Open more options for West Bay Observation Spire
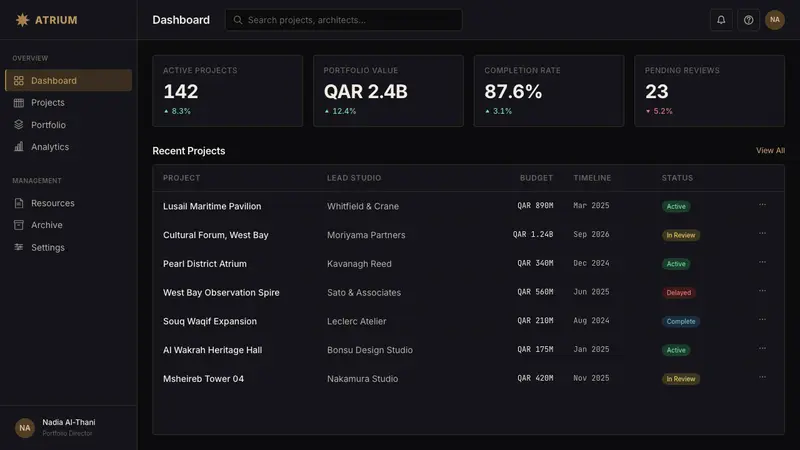This screenshot has width=800, height=450. tap(762, 291)
